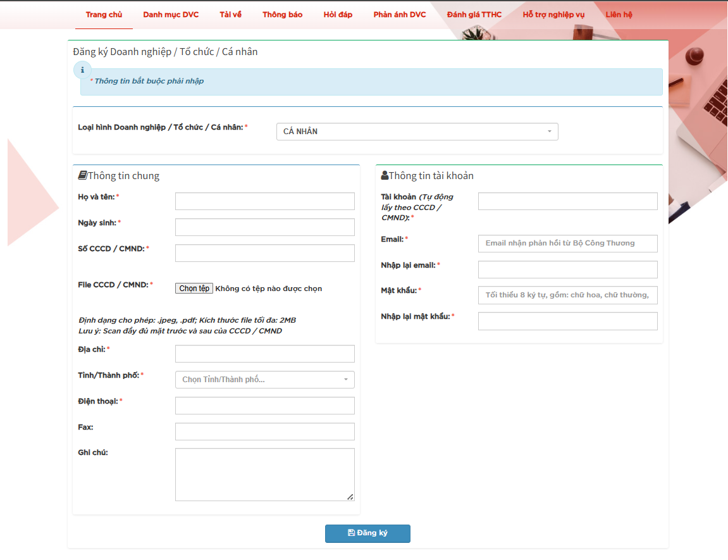728x560 pixels.
Task: Open the Thông báo menu item
Action: coord(282,15)
